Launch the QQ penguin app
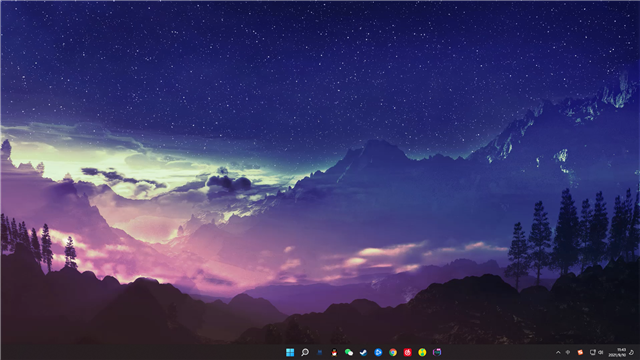This screenshot has width=640, height=360. [x=334, y=352]
